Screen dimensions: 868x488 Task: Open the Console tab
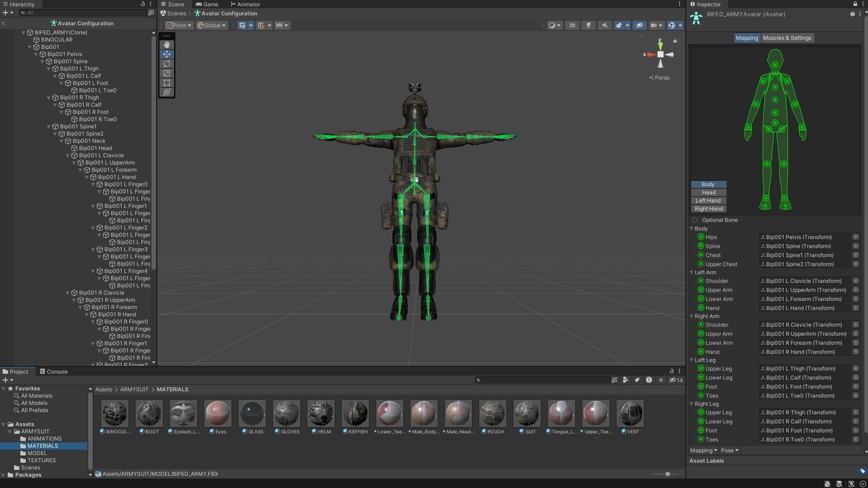[x=54, y=372]
